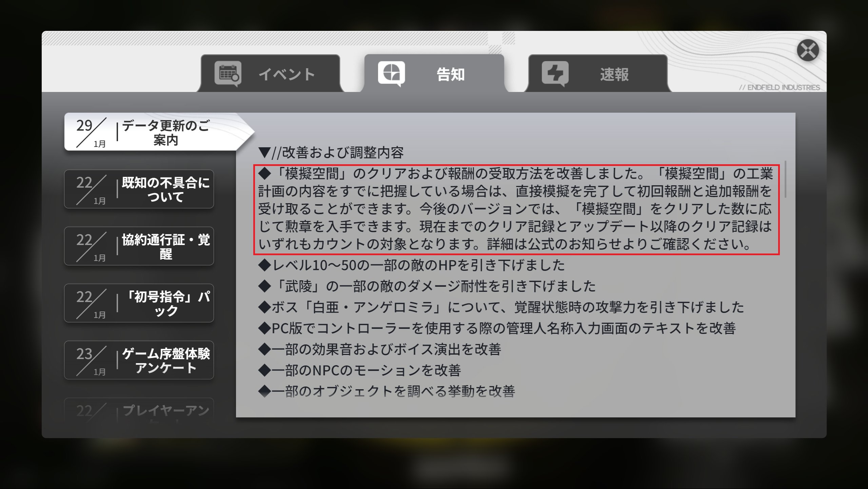Open データ更新のご案内 notice
Viewport: 868px width, 489px height.
tap(165, 132)
